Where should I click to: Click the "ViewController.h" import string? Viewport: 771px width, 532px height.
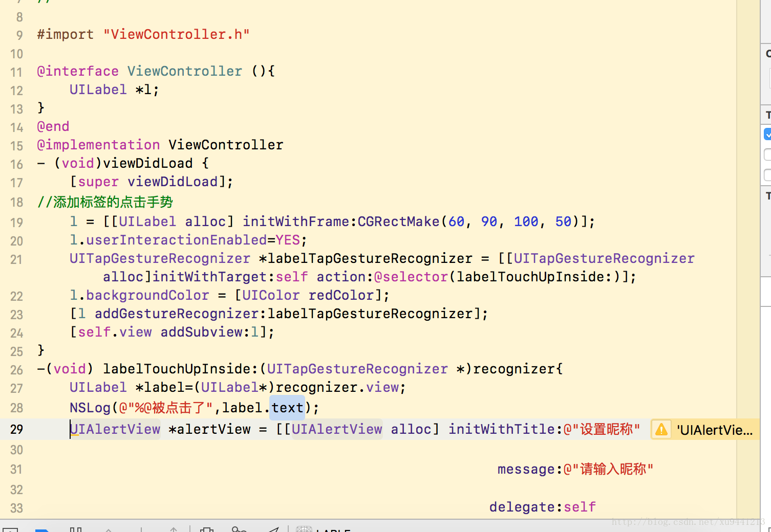tap(177, 34)
